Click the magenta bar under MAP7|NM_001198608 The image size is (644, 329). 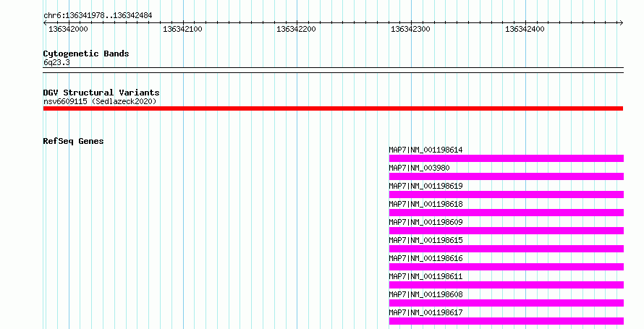507,303
